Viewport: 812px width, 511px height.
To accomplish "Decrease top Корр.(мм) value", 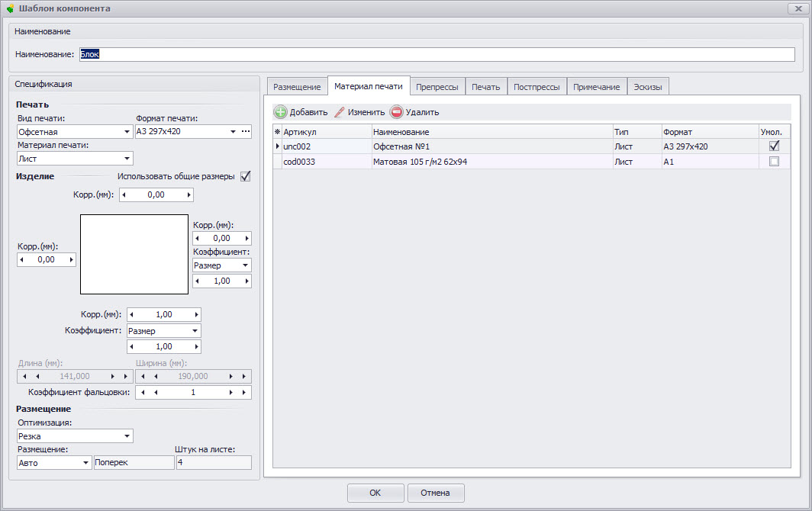I will (124, 195).
